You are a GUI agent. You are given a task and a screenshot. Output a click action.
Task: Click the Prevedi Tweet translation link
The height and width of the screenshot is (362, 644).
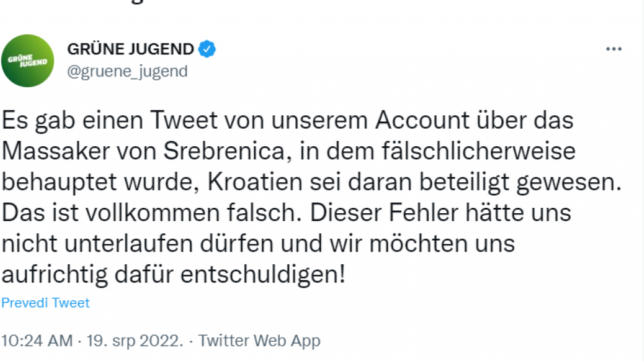45,303
